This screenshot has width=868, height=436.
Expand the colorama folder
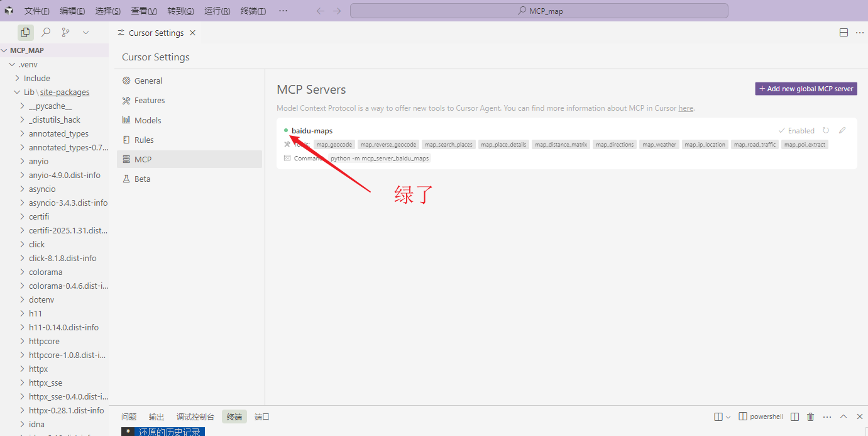click(x=54, y=272)
